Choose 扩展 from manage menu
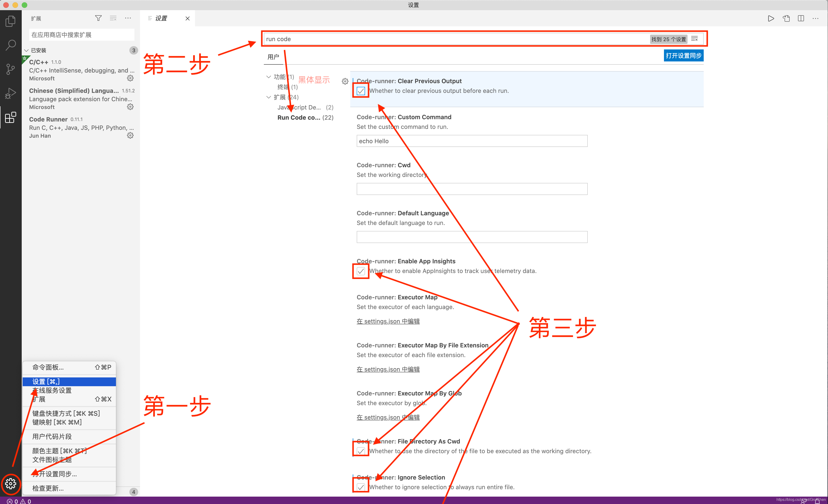This screenshot has width=828, height=504. pos(69,399)
